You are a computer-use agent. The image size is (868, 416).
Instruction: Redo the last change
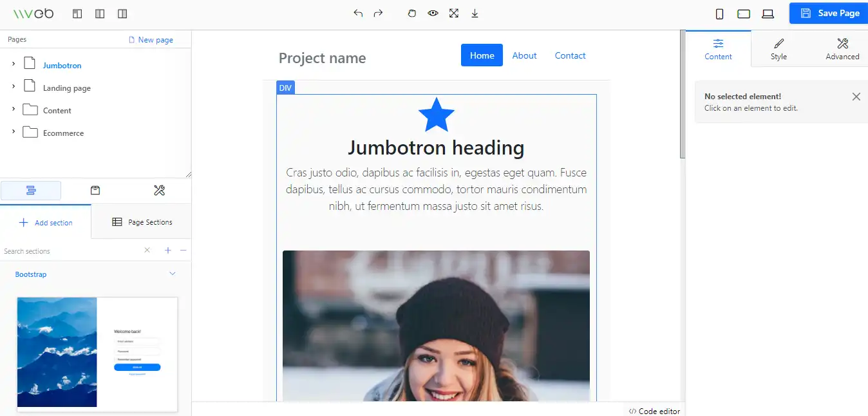point(379,13)
